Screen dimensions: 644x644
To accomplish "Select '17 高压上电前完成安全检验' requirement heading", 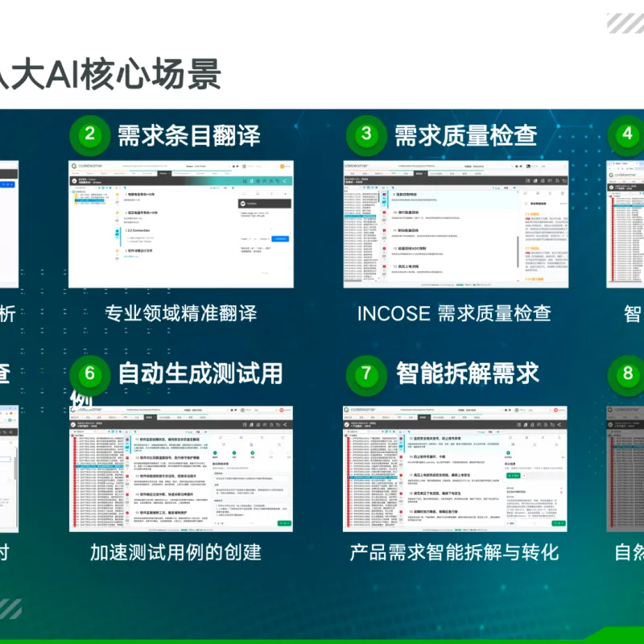I will [x=440, y=475].
